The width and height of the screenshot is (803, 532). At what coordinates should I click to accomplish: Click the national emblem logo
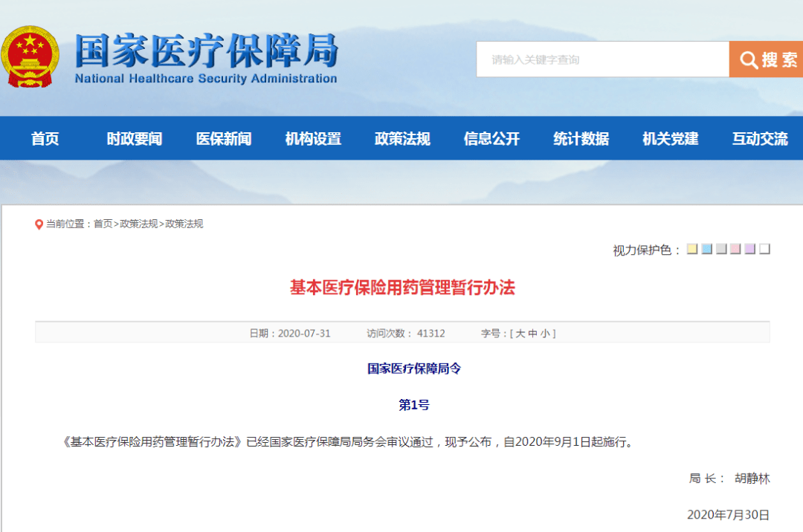pos(30,57)
